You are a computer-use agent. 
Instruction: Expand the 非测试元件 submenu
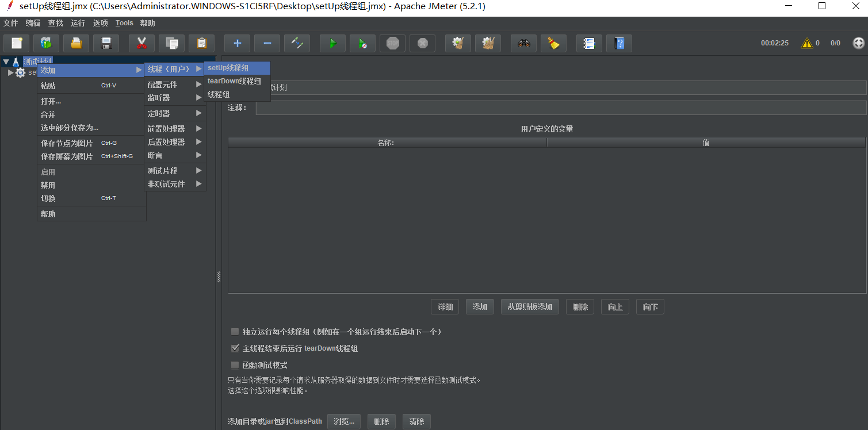[x=174, y=184]
